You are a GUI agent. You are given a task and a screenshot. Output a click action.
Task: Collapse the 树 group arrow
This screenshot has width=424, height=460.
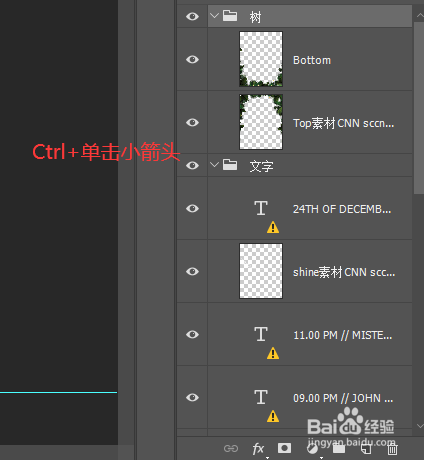[215, 15]
